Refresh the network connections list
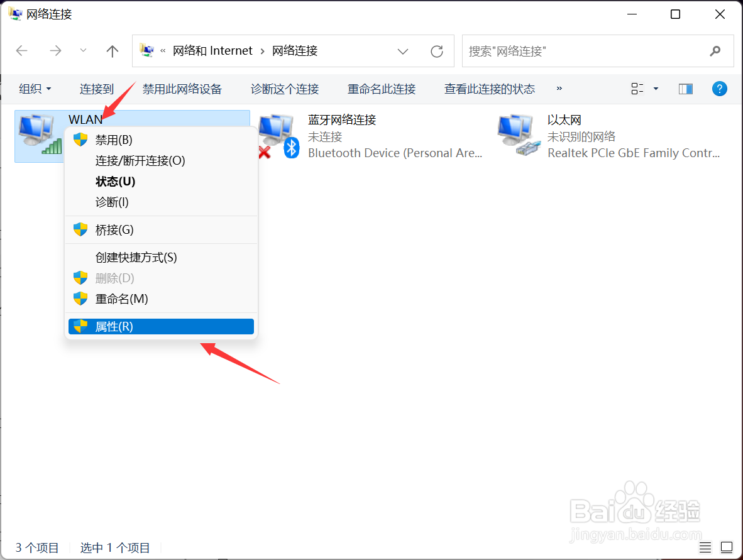Image resolution: width=743 pixels, height=560 pixels. (436, 51)
